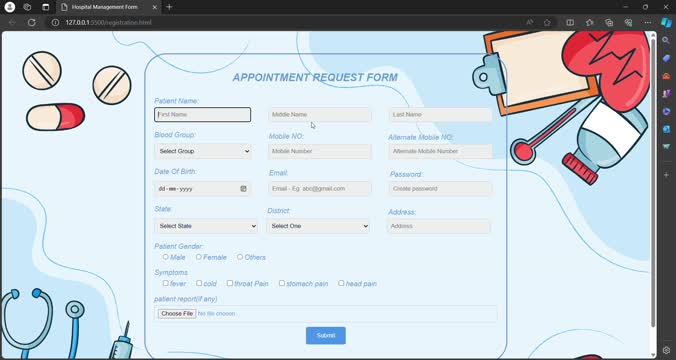Screen dimensions: 676x360
Task: Select the Male gender radio button
Action: [166, 257]
